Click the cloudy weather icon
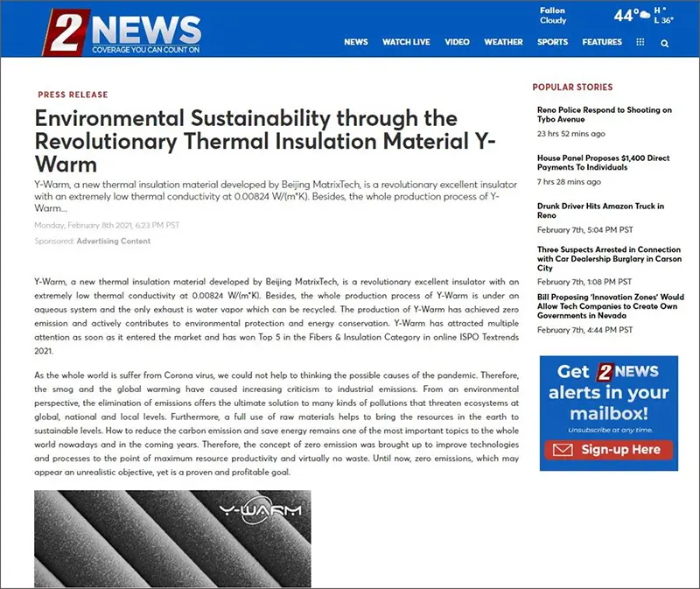This screenshot has height=589, width=700. coord(645,15)
